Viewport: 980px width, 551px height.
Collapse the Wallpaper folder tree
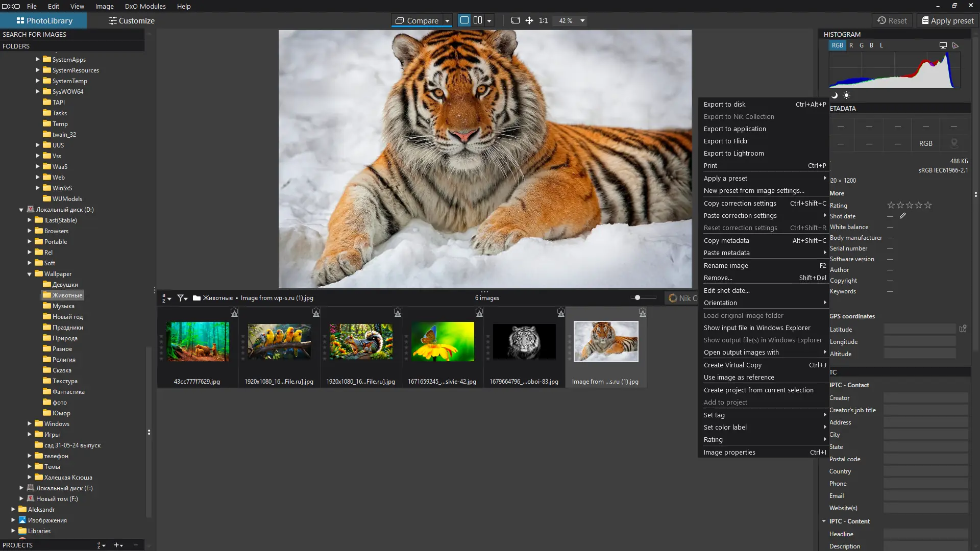pyautogui.click(x=30, y=274)
